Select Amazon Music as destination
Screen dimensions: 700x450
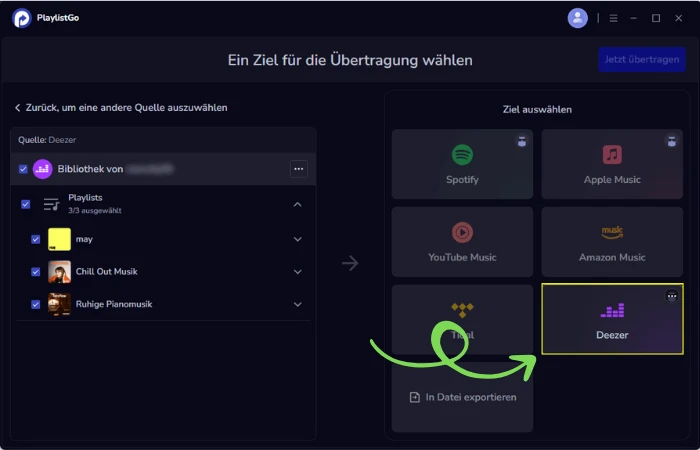coord(612,242)
